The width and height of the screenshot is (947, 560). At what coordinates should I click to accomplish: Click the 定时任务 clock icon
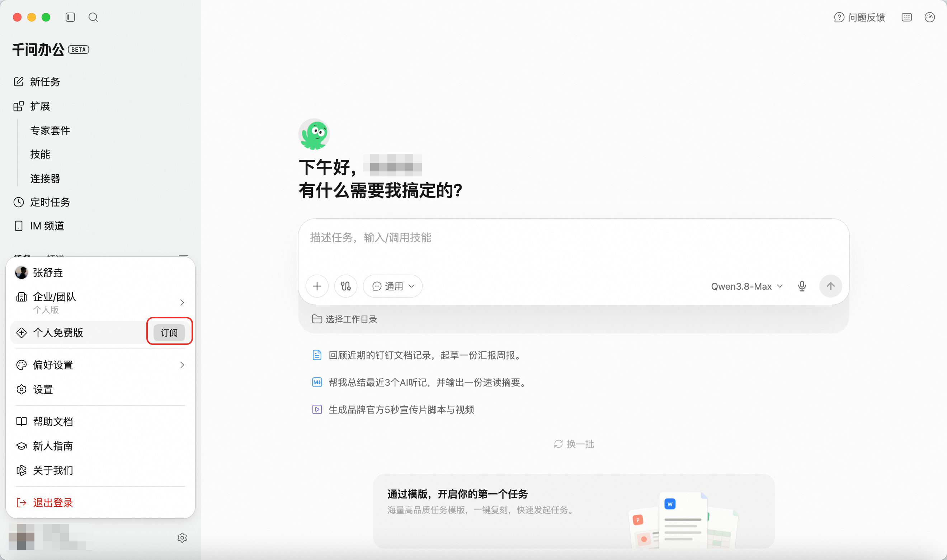pos(19,202)
